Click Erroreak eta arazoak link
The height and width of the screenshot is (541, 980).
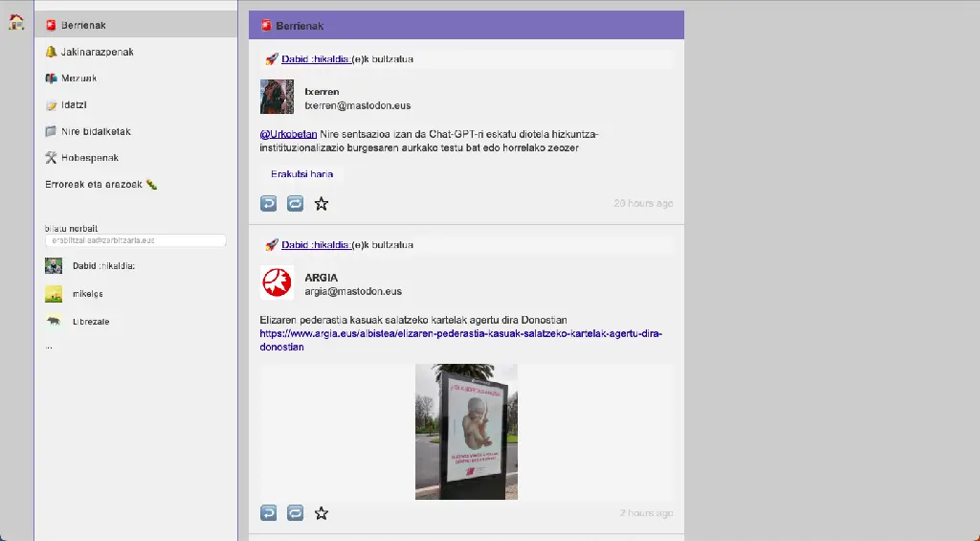pos(100,184)
